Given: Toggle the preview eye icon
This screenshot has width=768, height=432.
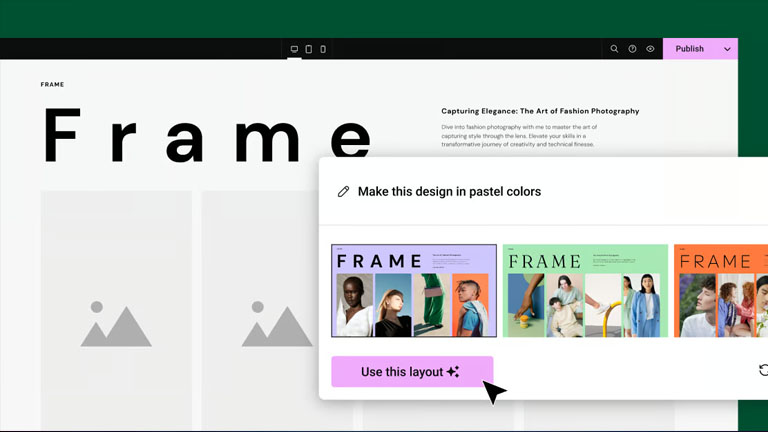Looking at the screenshot, I should [650, 49].
